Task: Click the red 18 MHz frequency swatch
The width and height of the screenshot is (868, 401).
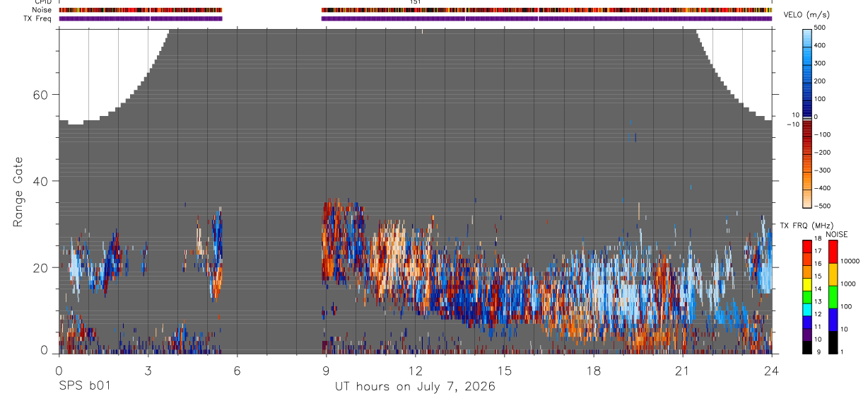Action: (x=807, y=247)
